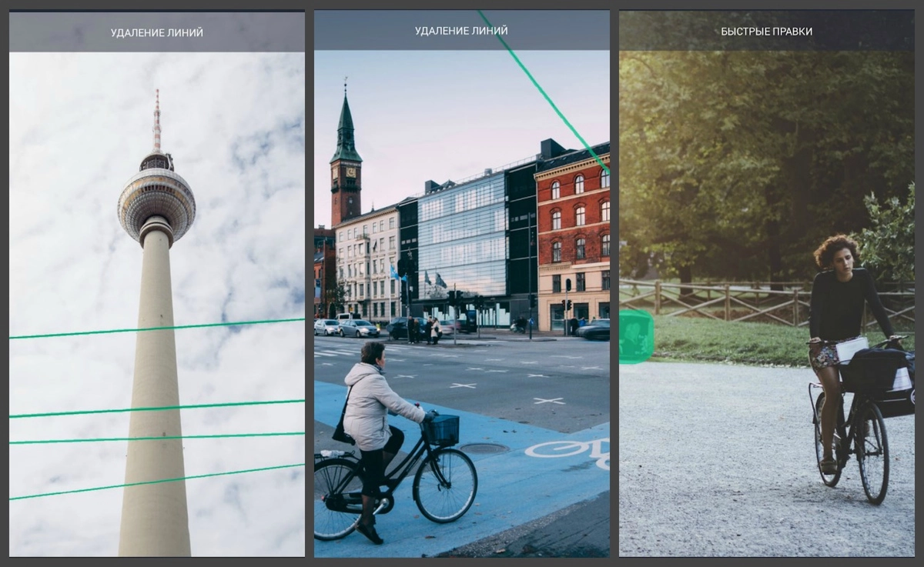
Task: Click the wooden fence behind the park cyclist
Action: point(724,301)
